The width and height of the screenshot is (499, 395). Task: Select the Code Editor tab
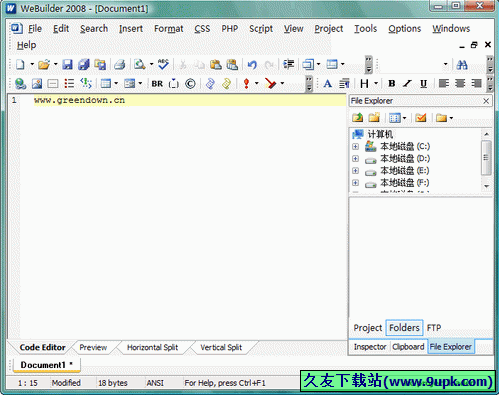click(42, 347)
